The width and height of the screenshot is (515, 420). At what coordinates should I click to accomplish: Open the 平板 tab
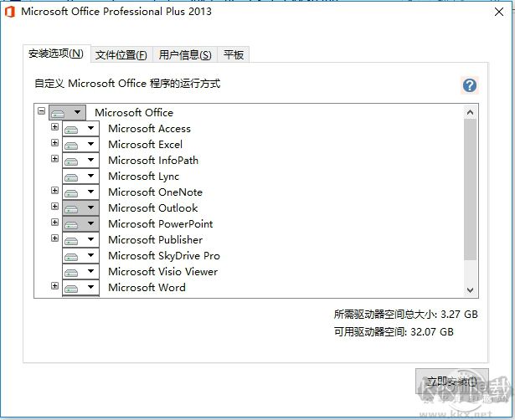234,55
